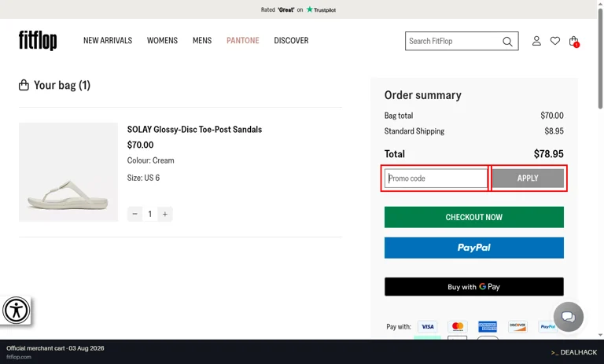Open the shopping bag icon in header
This screenshot has width=604, height=364.
point(574,41)
